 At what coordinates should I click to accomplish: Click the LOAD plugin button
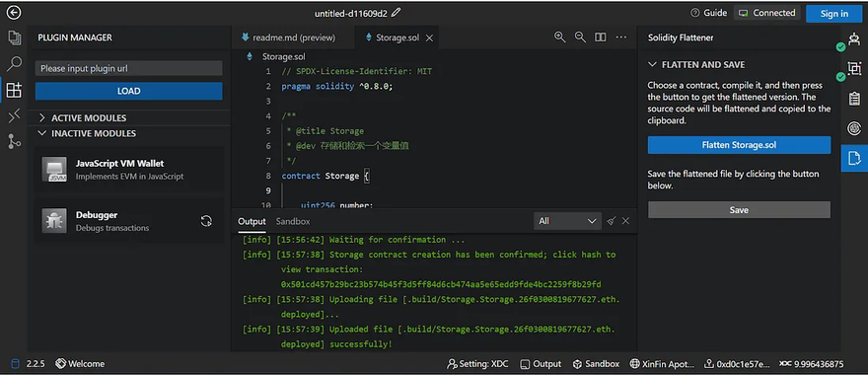pos(129,91)
